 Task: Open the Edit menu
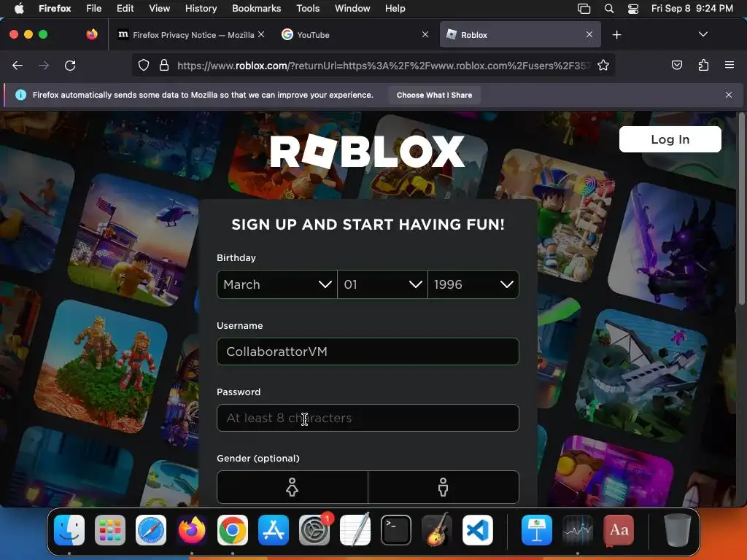[125, 9]
